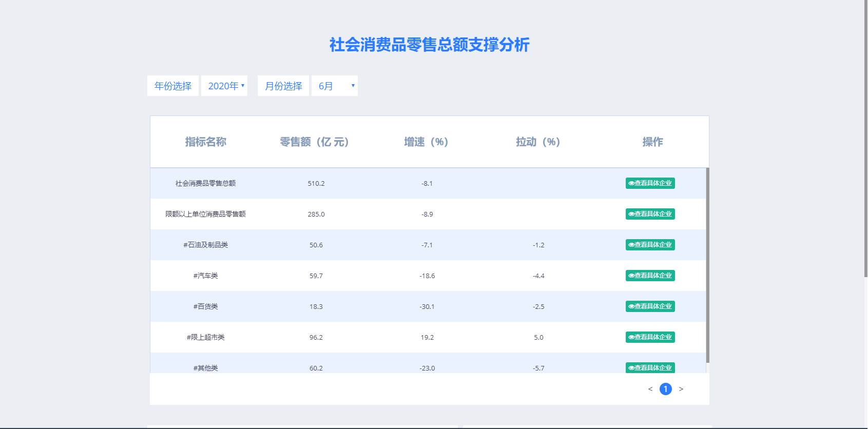
Task: Click eye icon in #限上超市类 row
Action: (x=631, y=337)
